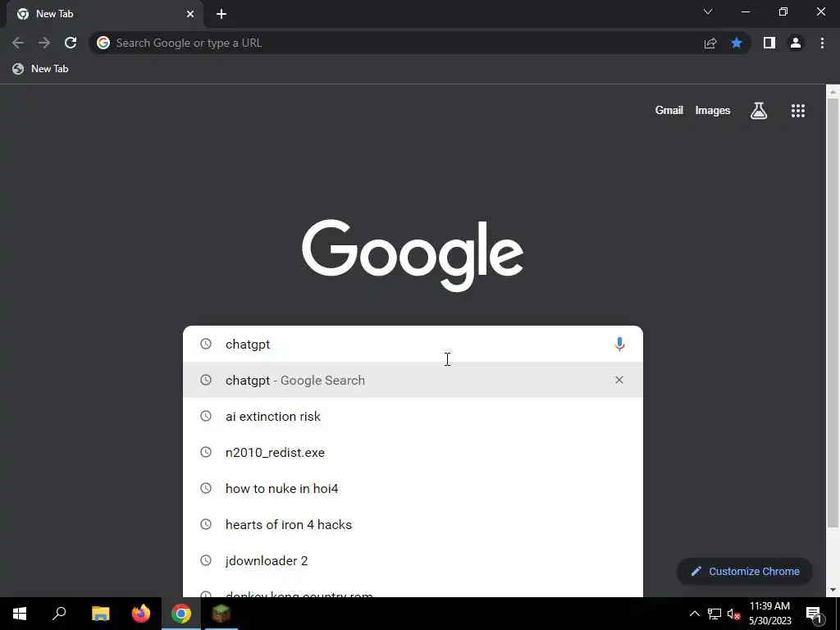Click the clock icon beside ai extinction risk
The width and height of the screenshot is (840, 630).
[x=206, y=416]
